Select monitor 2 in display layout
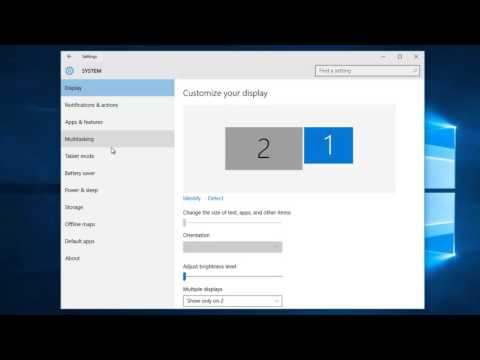 coord(264,148)
